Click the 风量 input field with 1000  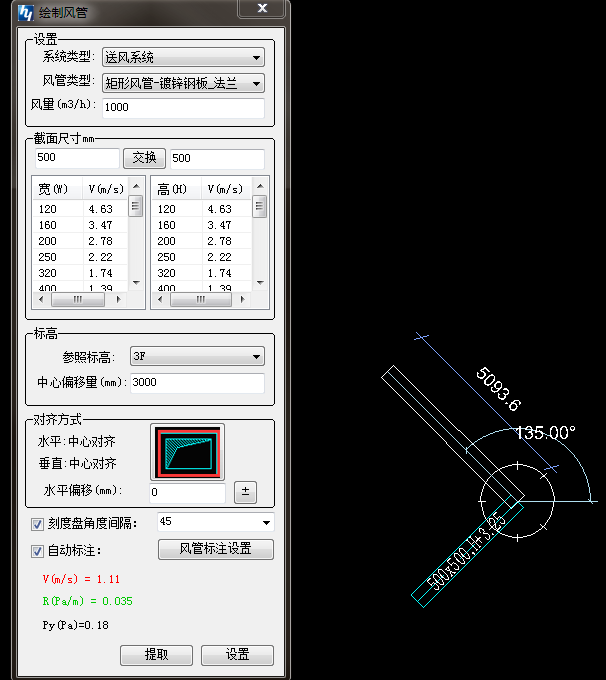(x=183, y=108)
